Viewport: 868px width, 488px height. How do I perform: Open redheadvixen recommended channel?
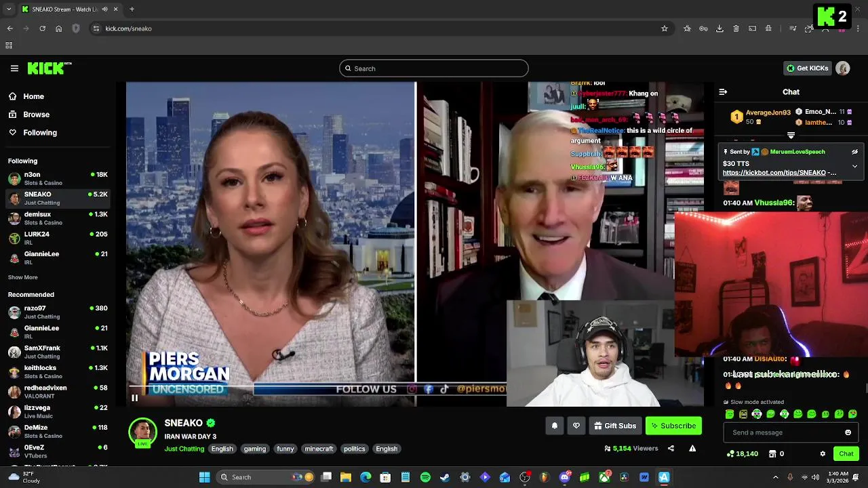58,392
